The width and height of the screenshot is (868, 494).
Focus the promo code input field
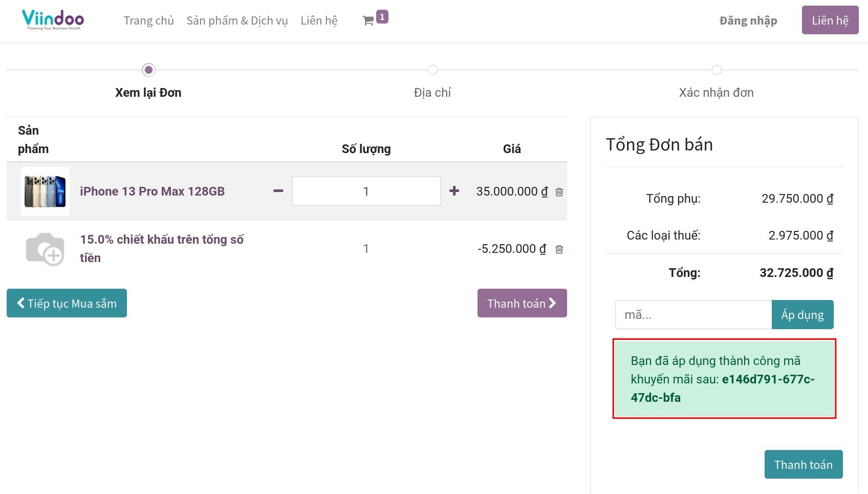tap(693, 315)
